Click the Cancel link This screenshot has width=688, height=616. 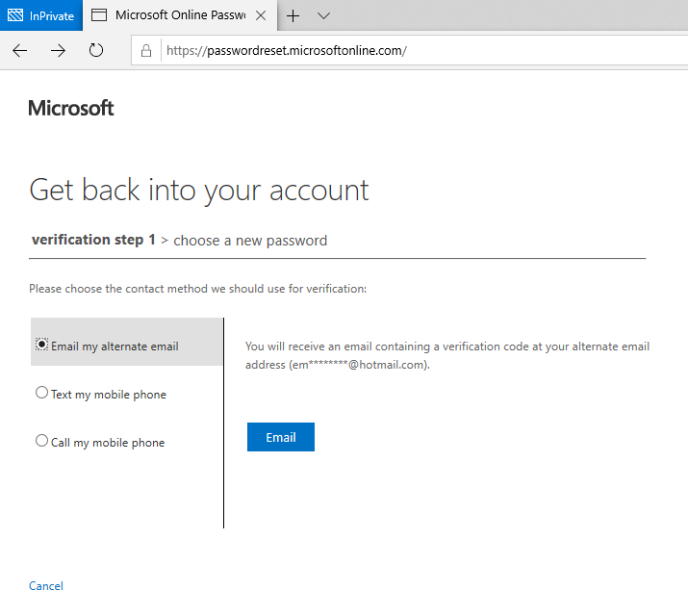46,586
